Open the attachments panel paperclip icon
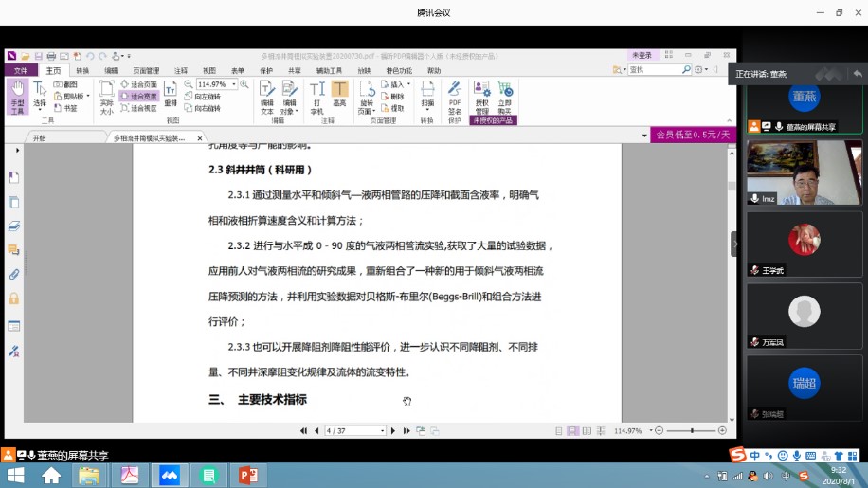This screenshot has width=868, height=488. (x=13, y=275)
